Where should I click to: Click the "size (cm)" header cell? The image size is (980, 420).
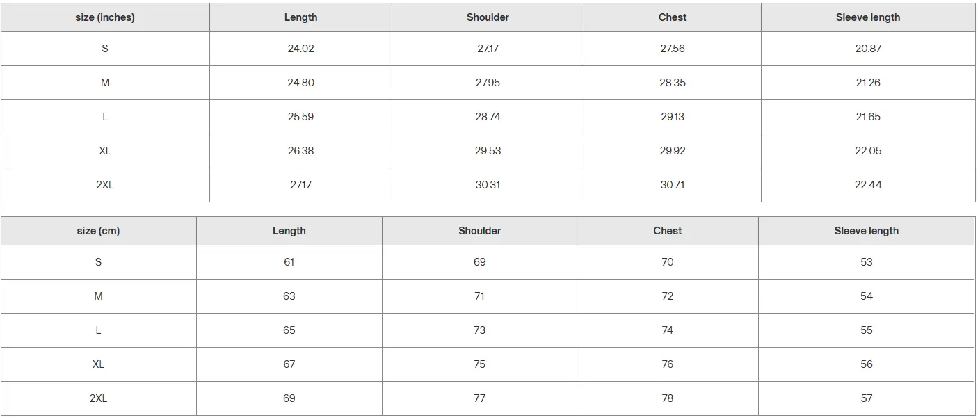[x=98, y=231]
